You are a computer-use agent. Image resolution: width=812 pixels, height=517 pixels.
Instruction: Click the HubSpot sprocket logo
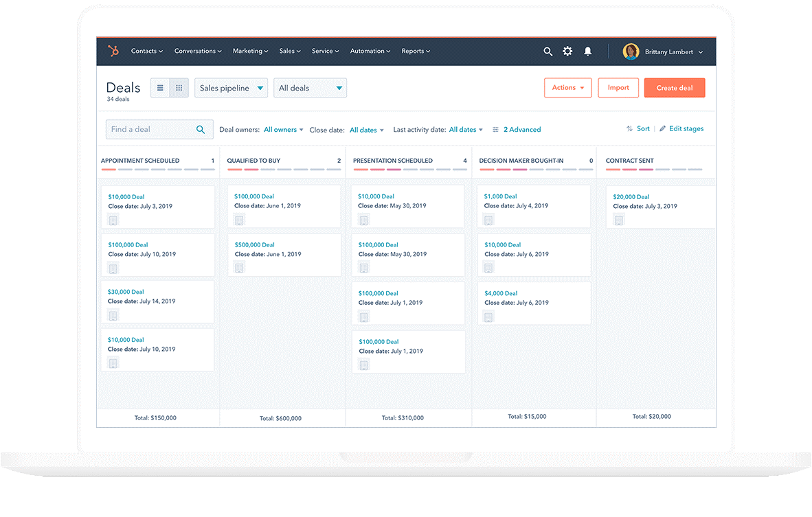113,51
